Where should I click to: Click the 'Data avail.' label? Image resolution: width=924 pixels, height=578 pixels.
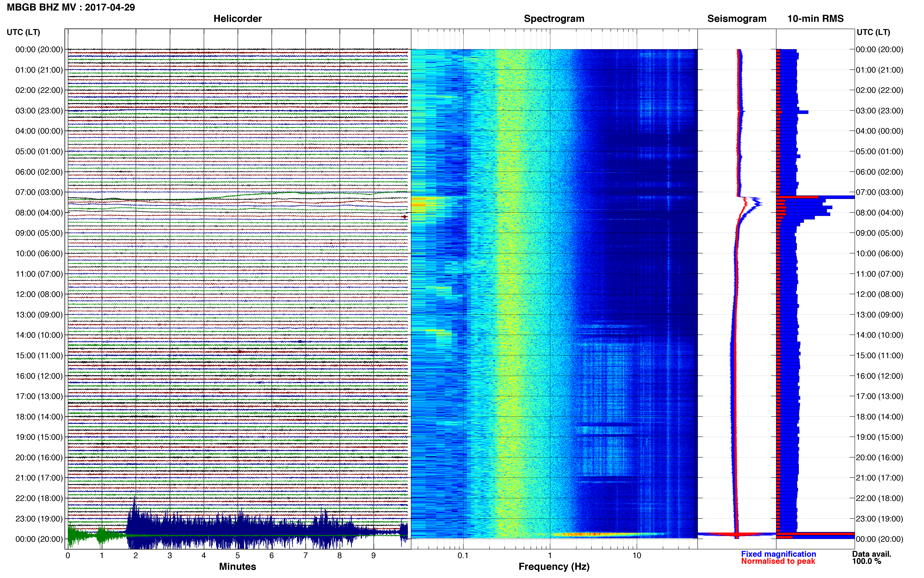(872, 554)
